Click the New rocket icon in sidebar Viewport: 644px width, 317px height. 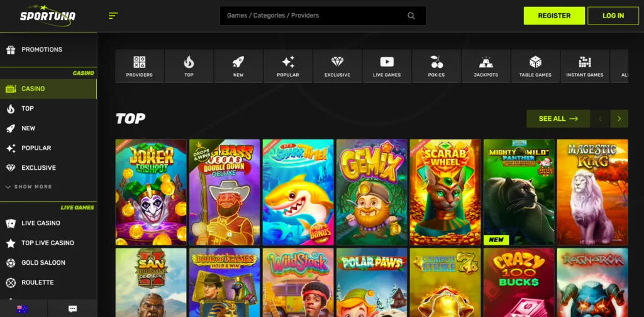[x=11, y=128]
